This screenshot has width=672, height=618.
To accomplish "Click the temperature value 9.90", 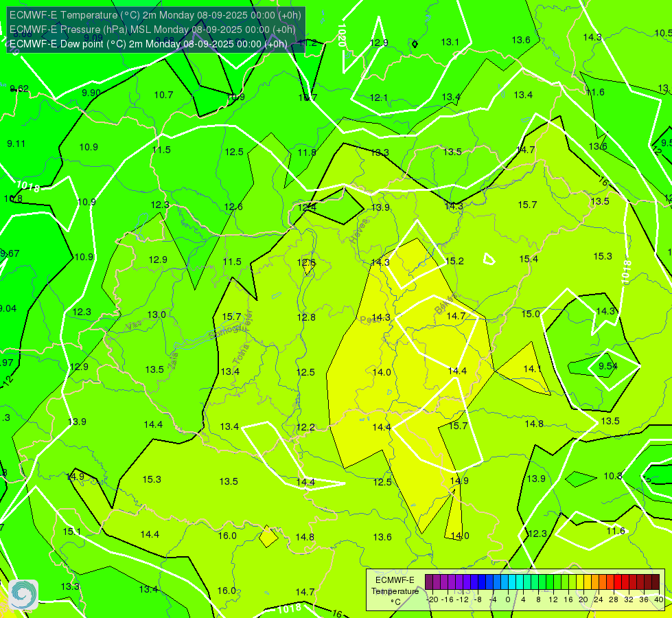I will click(x=91, y=93).
